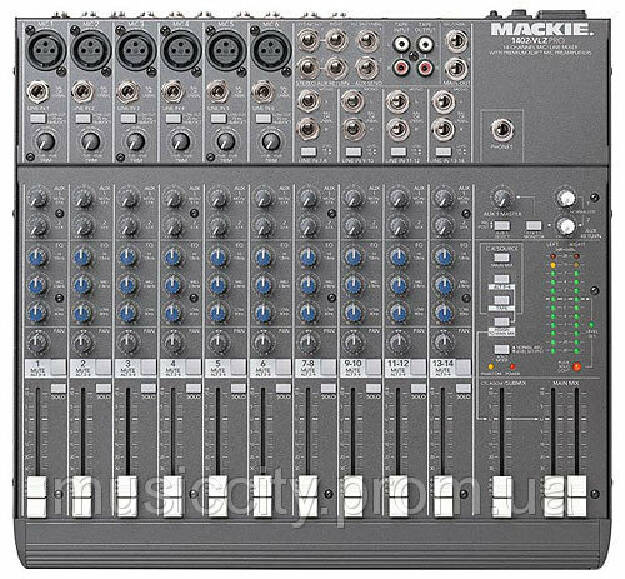Turn the Trim knob on channel 3
The image size is (625, 579).
tap(136, 141)
